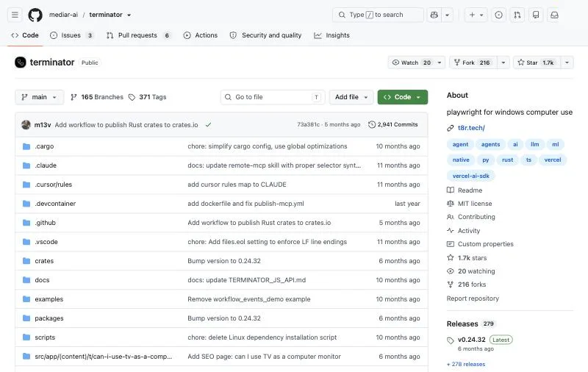Open the main branch selector

tap(40, 97)
